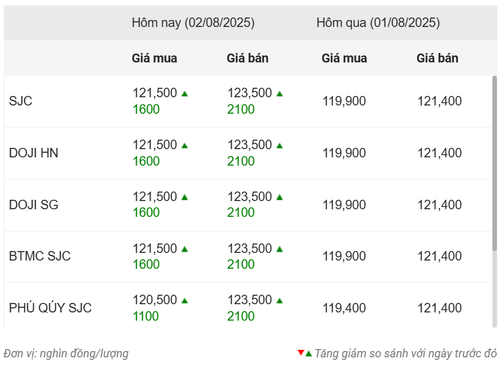
Task: Click the BTMC SJC row label
Action: (40, 256)
